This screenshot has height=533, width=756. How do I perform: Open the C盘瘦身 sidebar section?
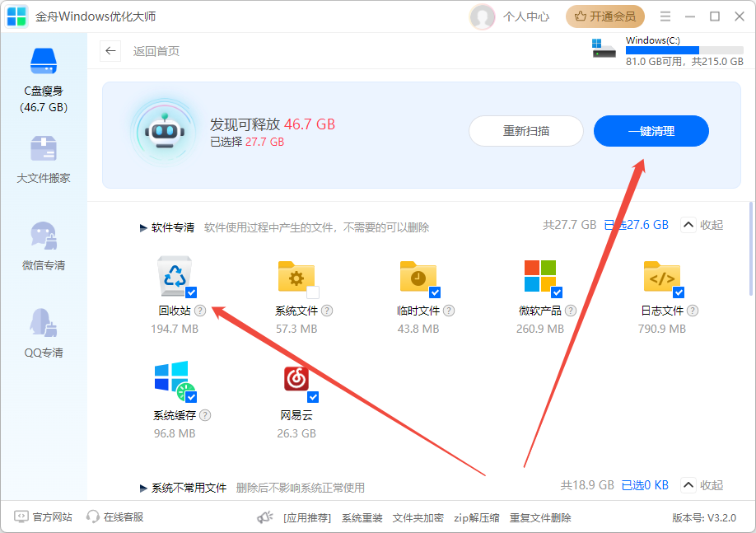[x=44, y=80]
